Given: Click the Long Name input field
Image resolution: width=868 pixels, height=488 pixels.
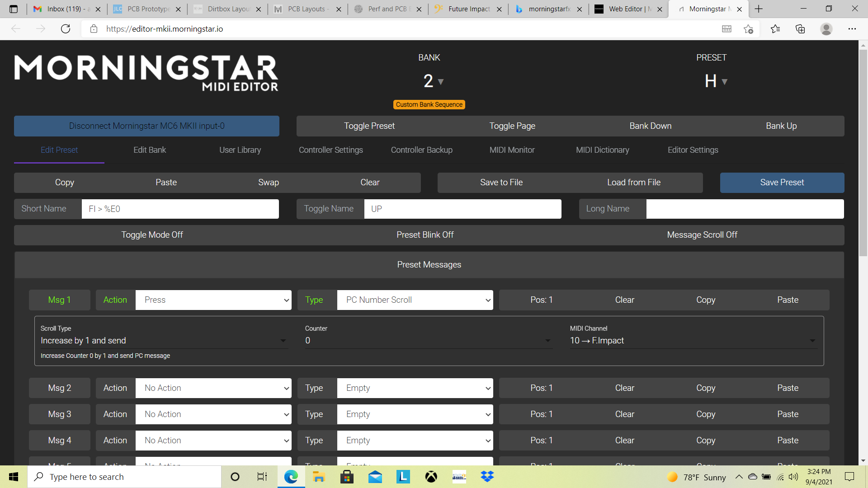Looking at the screenshot, I should pyautogui.click(x=745, y=209).
